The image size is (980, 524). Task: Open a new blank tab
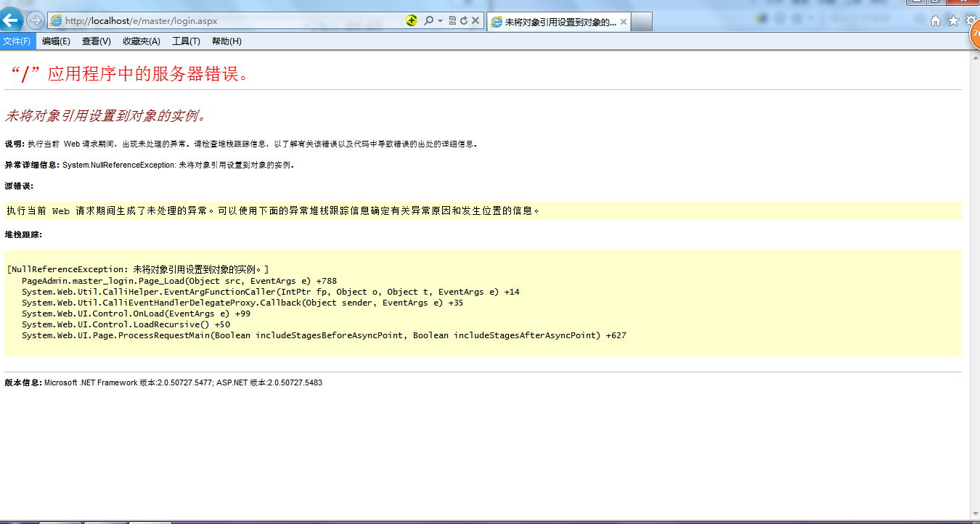[x=642, y=22]
